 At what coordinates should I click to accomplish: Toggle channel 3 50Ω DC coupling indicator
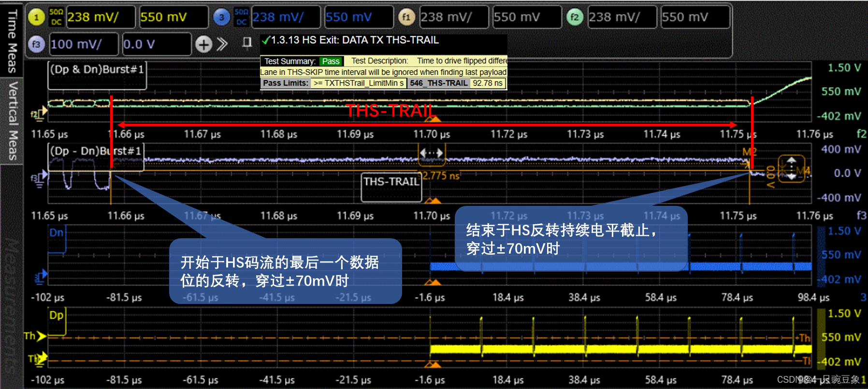pyautogui.click(x=241, y=17)
